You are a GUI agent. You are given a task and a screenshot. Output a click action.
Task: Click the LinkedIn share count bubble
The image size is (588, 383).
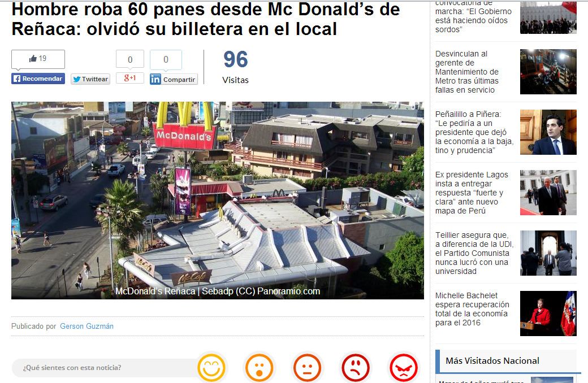[x=166, y=59]
